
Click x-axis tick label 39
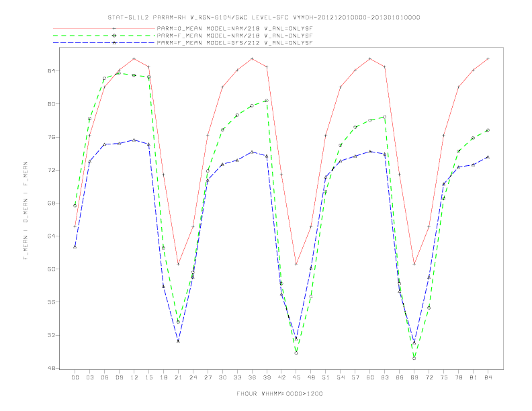267,377
